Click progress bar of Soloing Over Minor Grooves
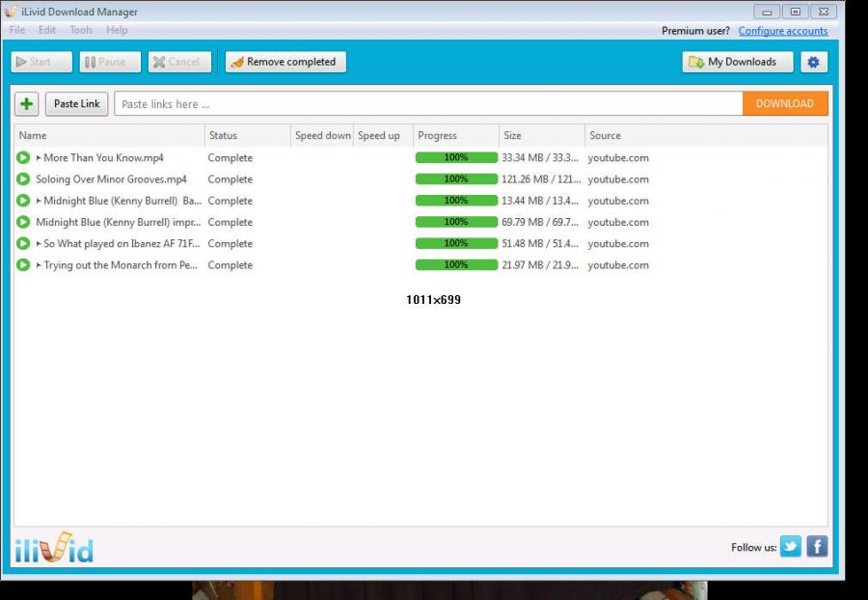 click(457, 179)
